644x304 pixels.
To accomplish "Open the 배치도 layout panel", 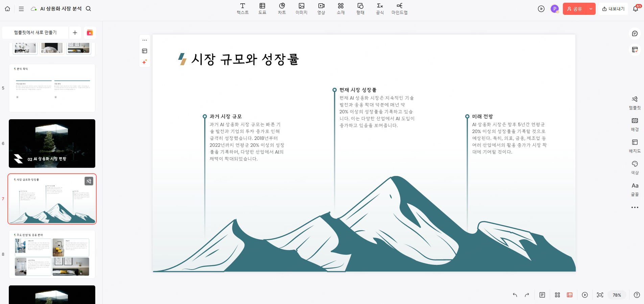I will (635, 146).
